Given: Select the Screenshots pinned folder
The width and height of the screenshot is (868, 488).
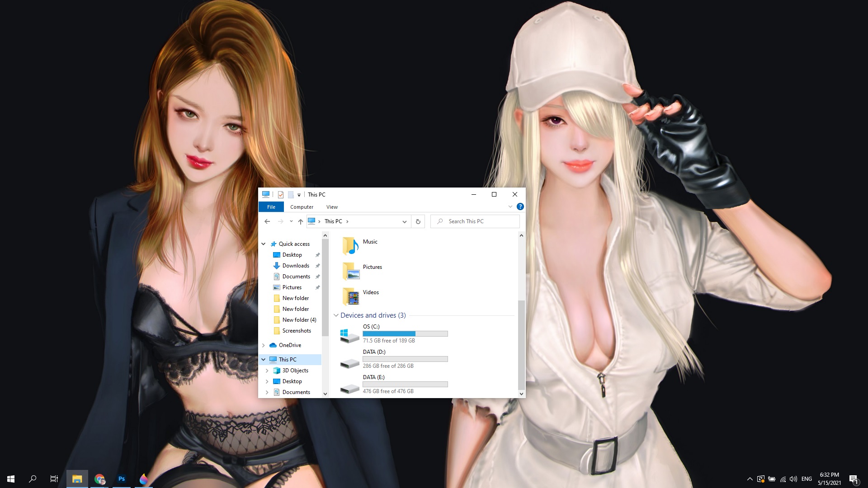Looking at the screenshot, I should 296,330.
